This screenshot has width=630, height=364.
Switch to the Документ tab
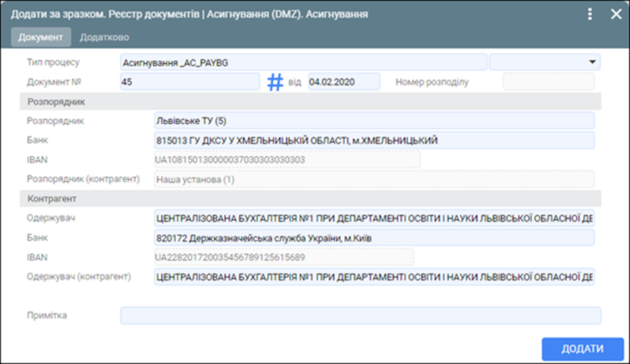coord(41,37)
